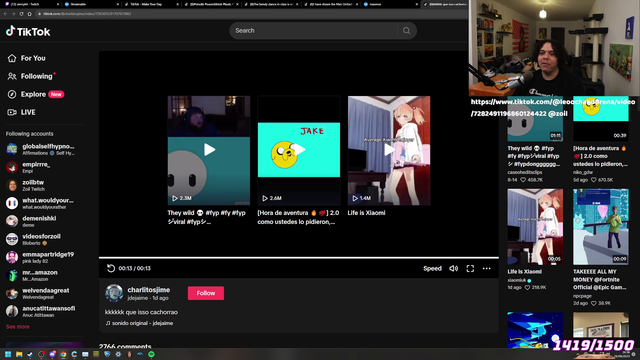Switch to the Streamable browser tab
Screen dimensions: 640x360
pyautogui.click(x=91, y=4)
